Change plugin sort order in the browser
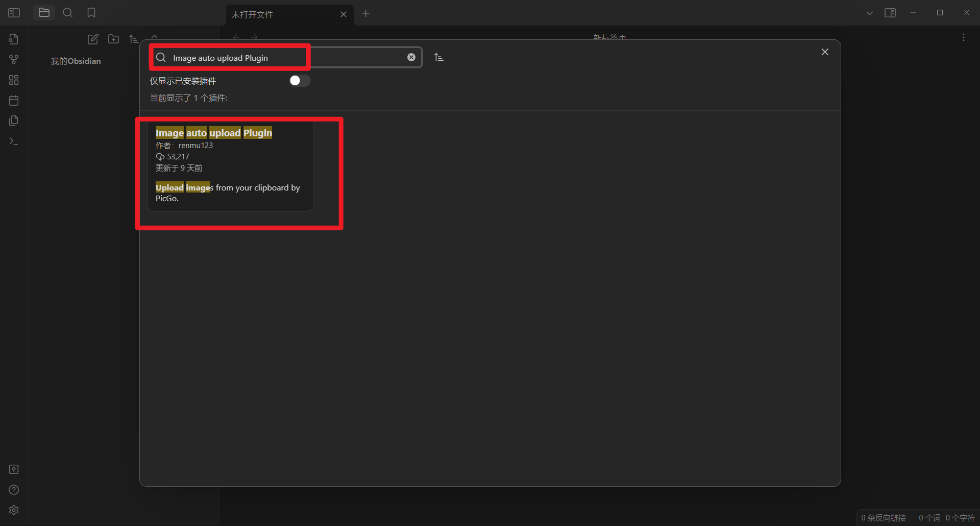This screenshot has width=980, height=526. [439, 57]
